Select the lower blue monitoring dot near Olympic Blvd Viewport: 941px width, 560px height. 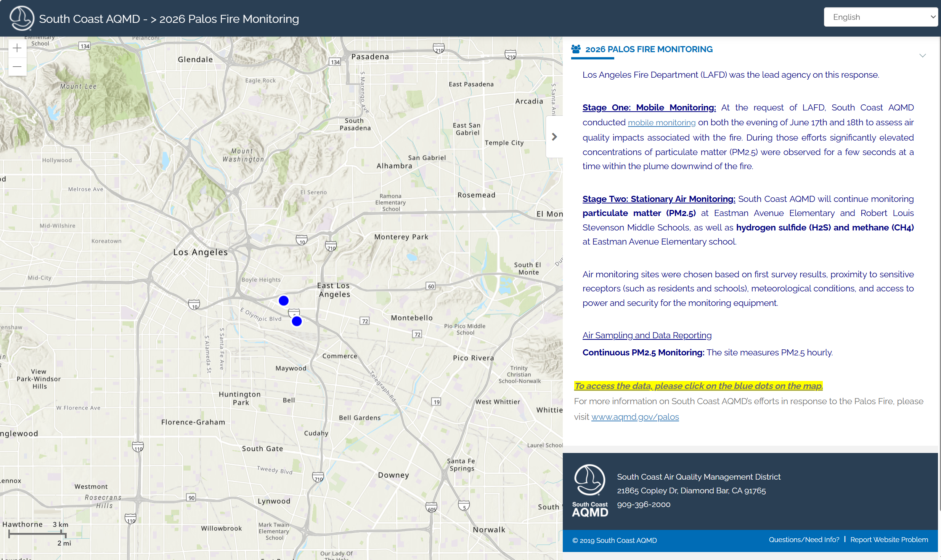[297, 321]
